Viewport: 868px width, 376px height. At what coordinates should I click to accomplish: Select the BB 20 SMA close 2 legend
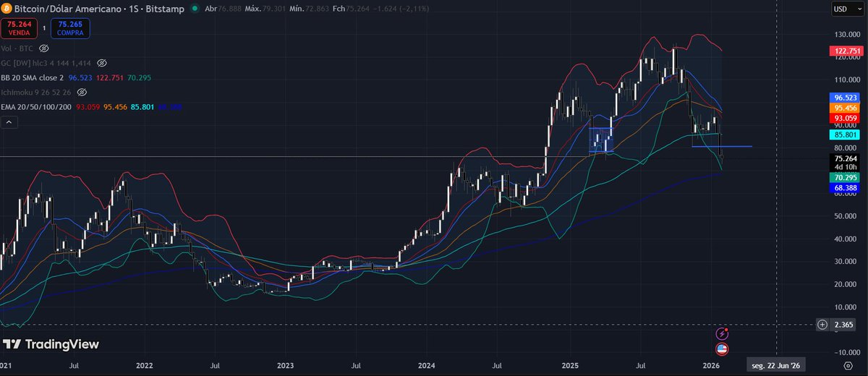pyautogui.click(x=31, y=77)
